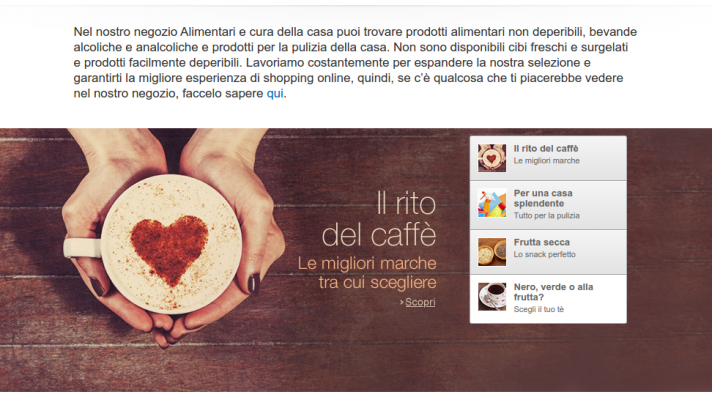The height and width of the screenshot is (400, 712).
Task: Click the dried fruit bowls thumbnail icon
Action: coord(492,252)
